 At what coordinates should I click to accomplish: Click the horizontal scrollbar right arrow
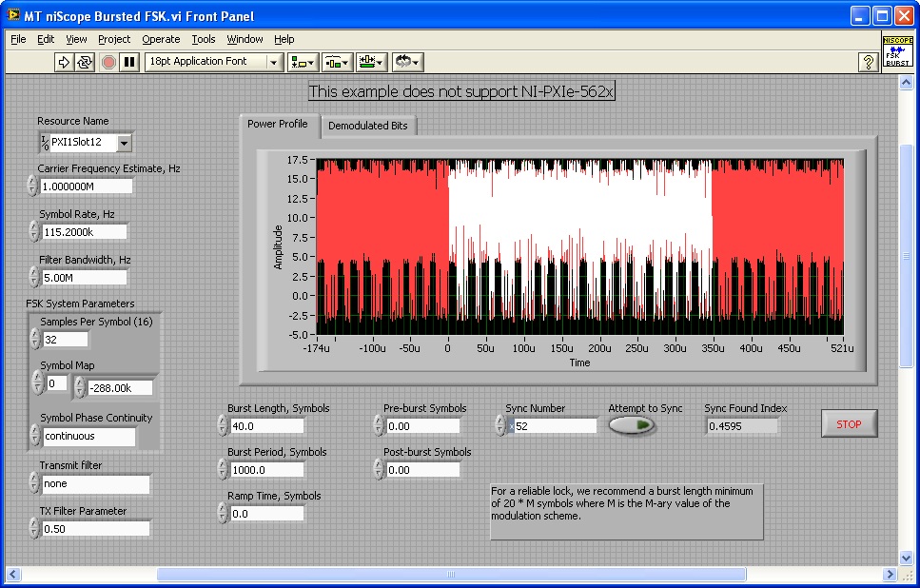pos(890,574)
